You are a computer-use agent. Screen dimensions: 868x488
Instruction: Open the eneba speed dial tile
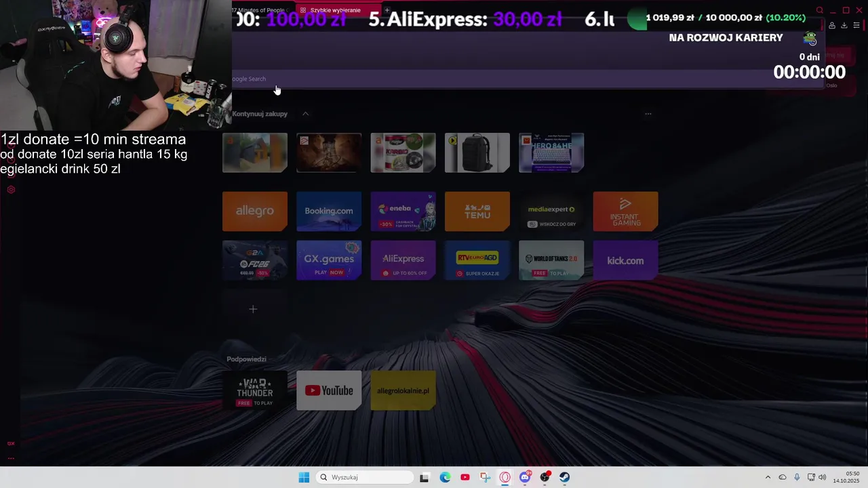click(x=403, y=211)
